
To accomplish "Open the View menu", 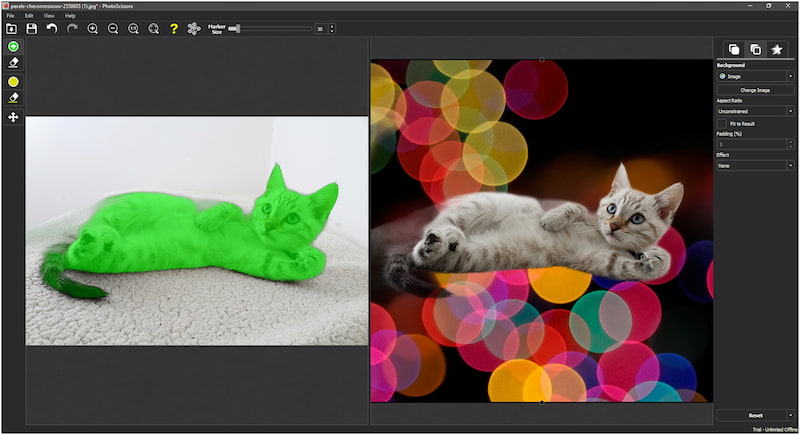I will 49,16.
